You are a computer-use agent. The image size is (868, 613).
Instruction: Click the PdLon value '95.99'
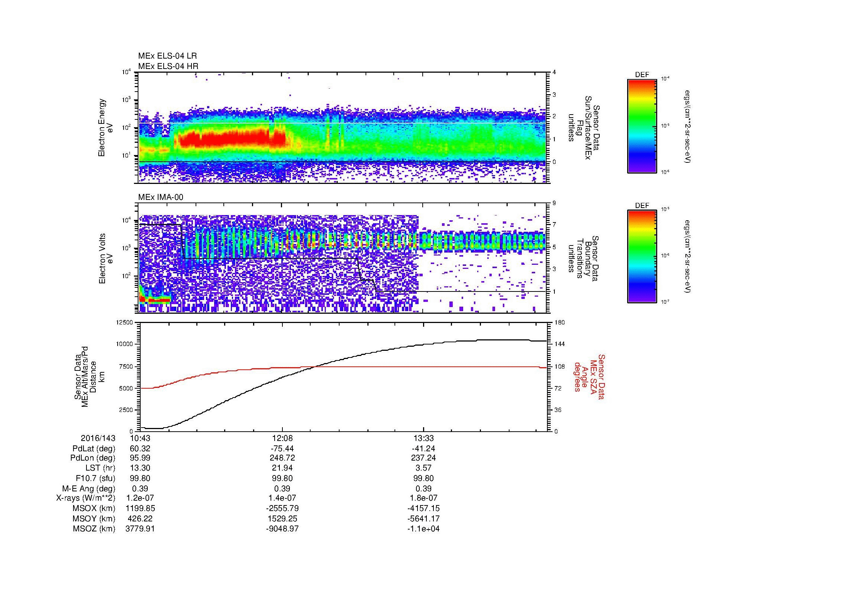(140, 458)
